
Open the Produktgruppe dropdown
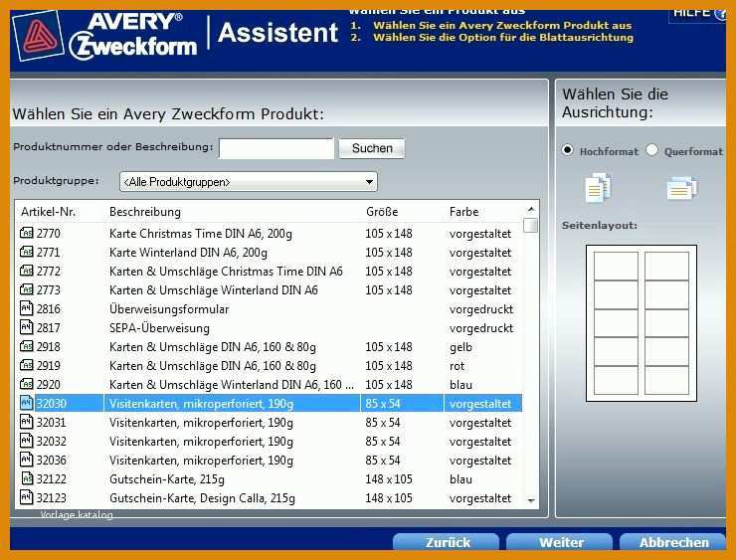[x=249, y=182]
